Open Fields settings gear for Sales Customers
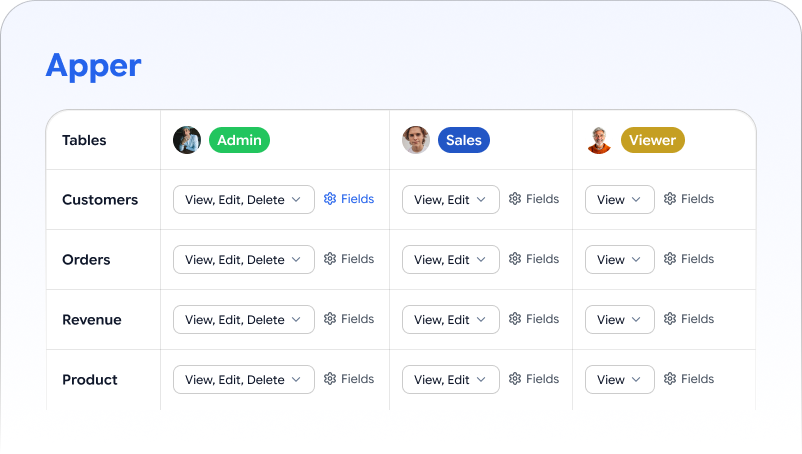The width and height of the screenshot is (802, 454). click(x=533, y=199)
